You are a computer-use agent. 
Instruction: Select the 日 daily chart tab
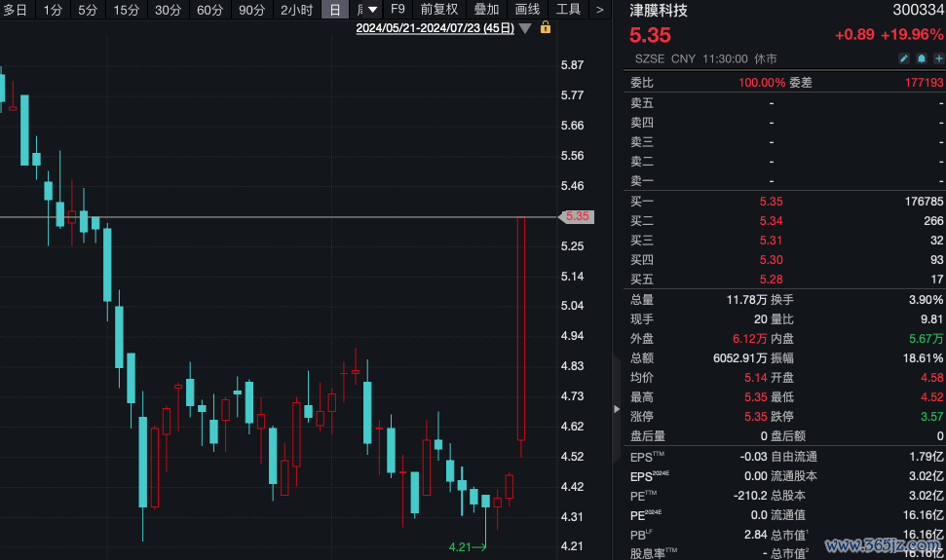pyautogui.click(x=335, y=10)
